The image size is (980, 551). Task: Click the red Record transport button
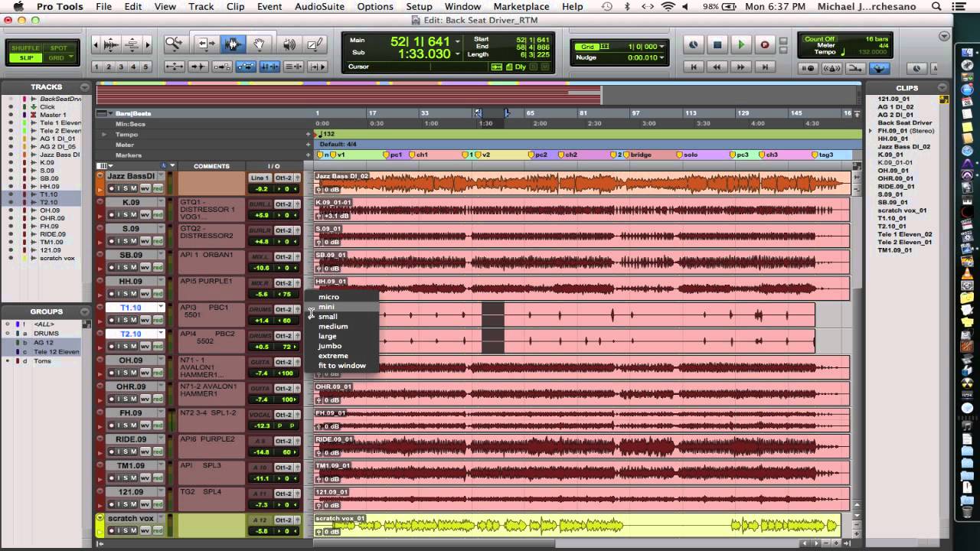(764, 45)
